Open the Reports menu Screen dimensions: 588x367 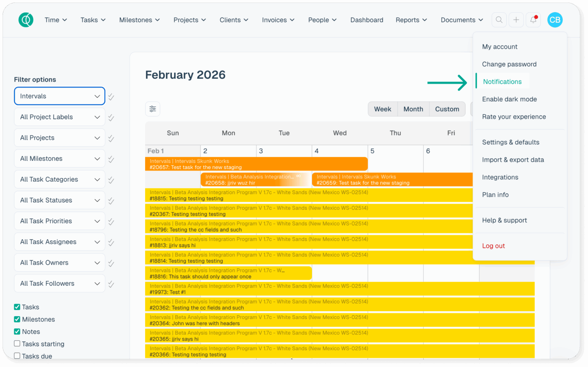tap(411, 20)
